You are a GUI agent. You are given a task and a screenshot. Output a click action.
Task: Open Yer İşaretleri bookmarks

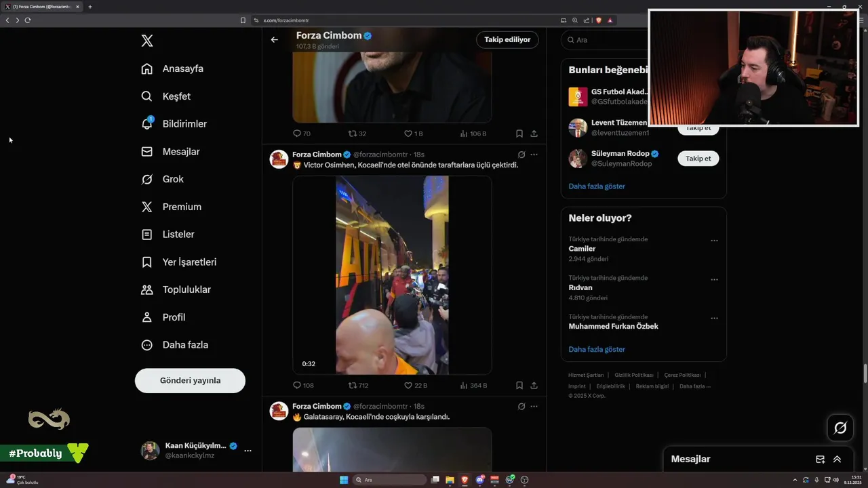click(x=178, y=262)
